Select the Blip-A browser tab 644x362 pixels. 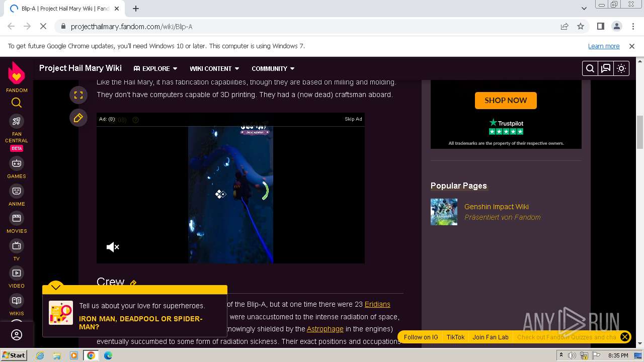click(65, 9)
